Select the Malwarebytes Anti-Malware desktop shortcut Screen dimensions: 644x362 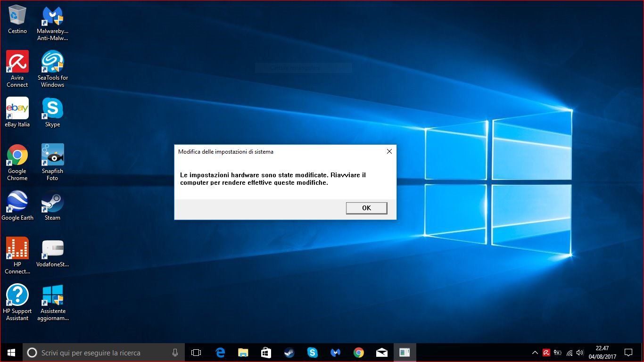pos(52,23)
